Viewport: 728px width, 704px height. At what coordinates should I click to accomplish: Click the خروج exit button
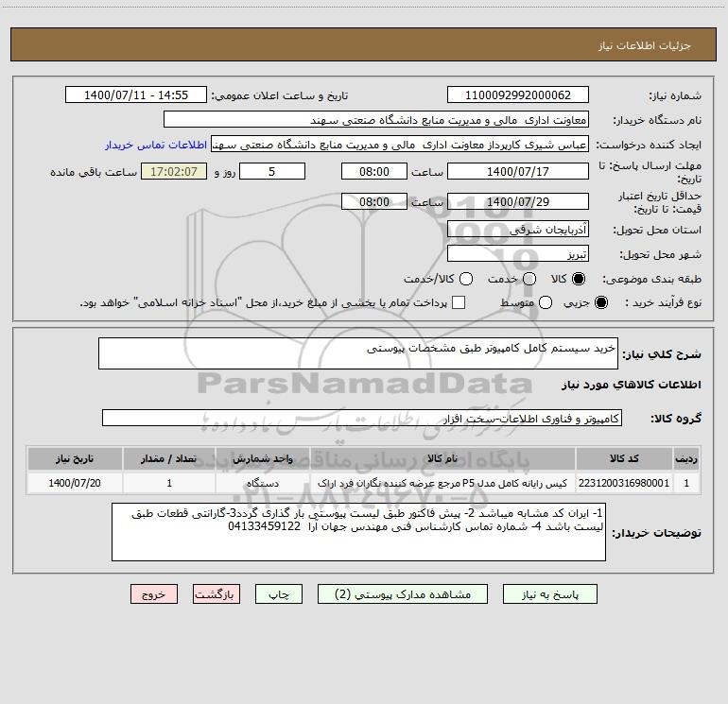point(154,594)
